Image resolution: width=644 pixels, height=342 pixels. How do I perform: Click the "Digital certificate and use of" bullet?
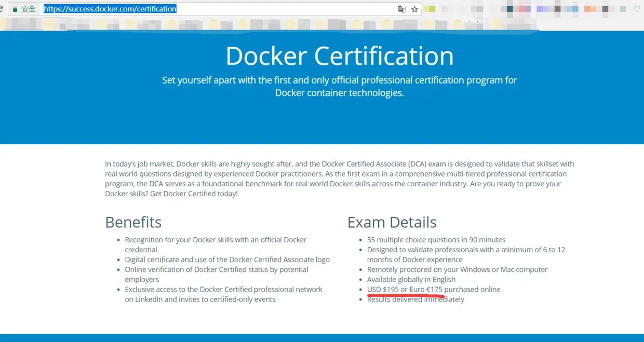click(x=227, y=259)
